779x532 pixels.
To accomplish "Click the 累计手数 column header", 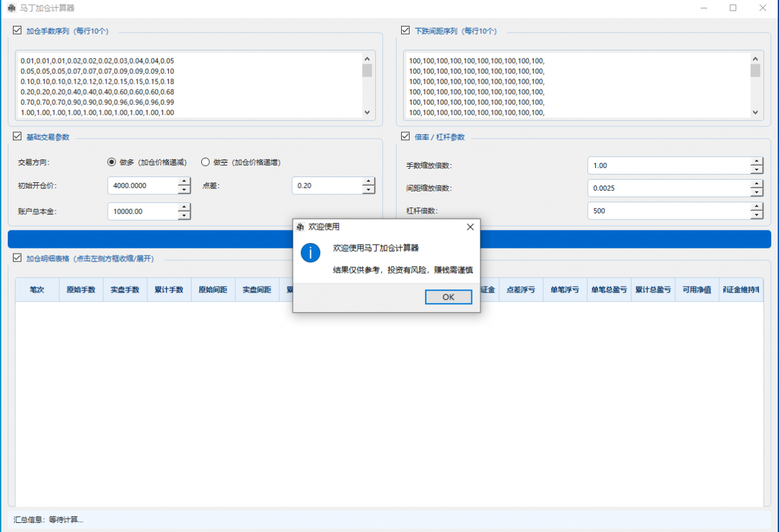I will point(169,290).
